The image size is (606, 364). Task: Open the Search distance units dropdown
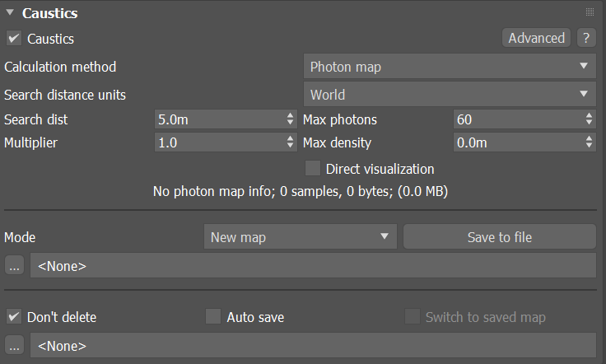click(x=449, y=95)
